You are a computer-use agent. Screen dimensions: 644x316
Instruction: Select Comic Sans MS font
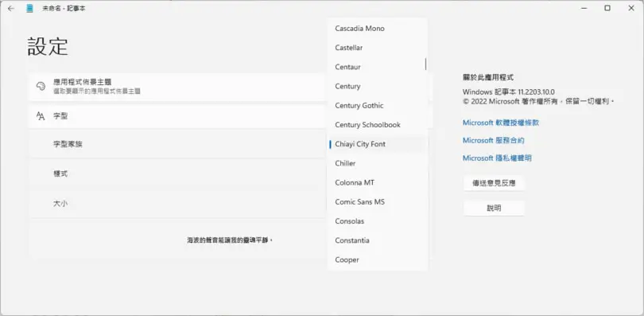(x=378, y=201)
